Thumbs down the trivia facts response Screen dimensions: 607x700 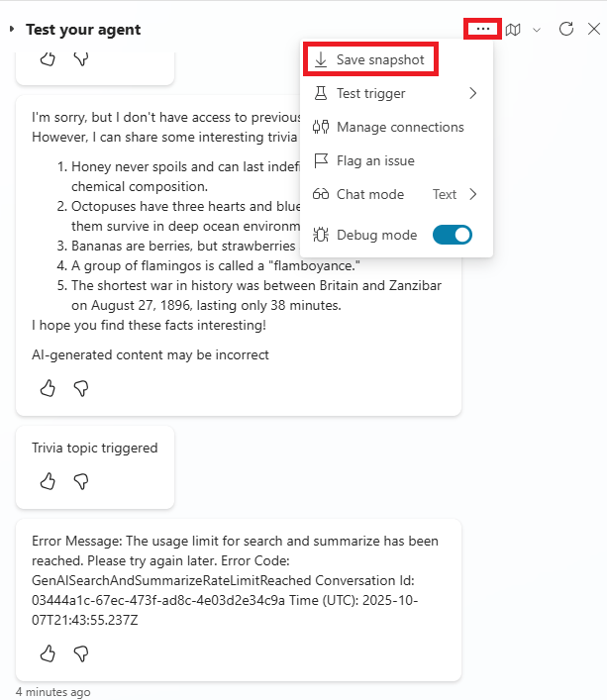coord(81,388)
